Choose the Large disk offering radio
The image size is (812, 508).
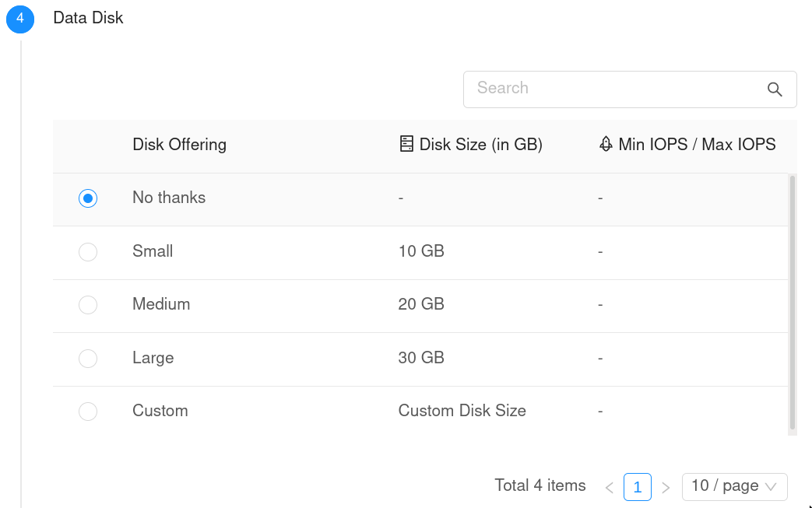coord(88,359)
